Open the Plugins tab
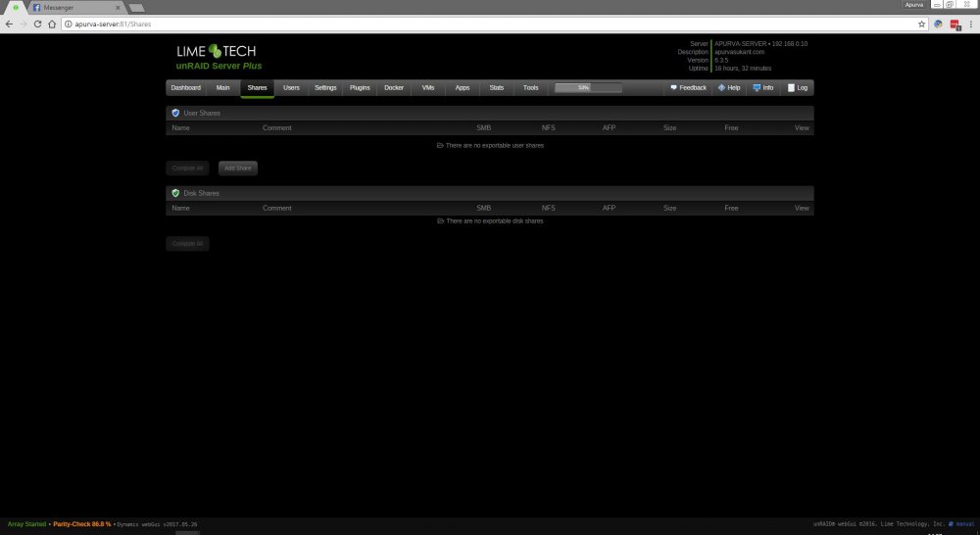Viewport: 980px width, 535px height. coord(360,88)
